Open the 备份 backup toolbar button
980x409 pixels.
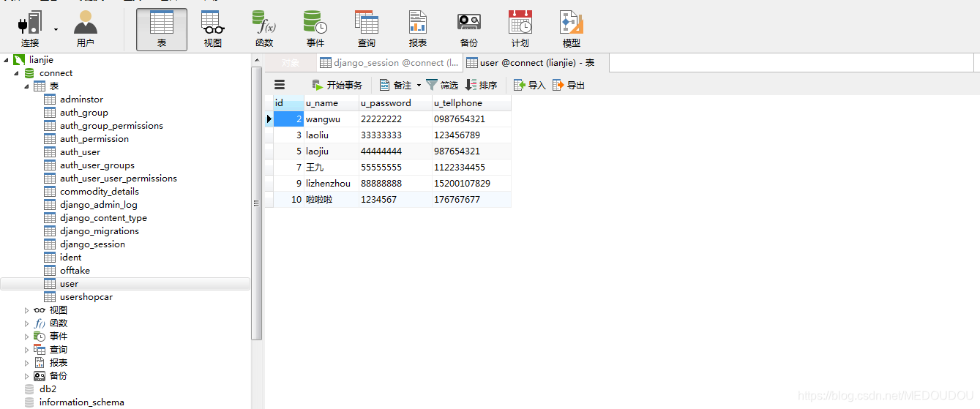point(469,30)
